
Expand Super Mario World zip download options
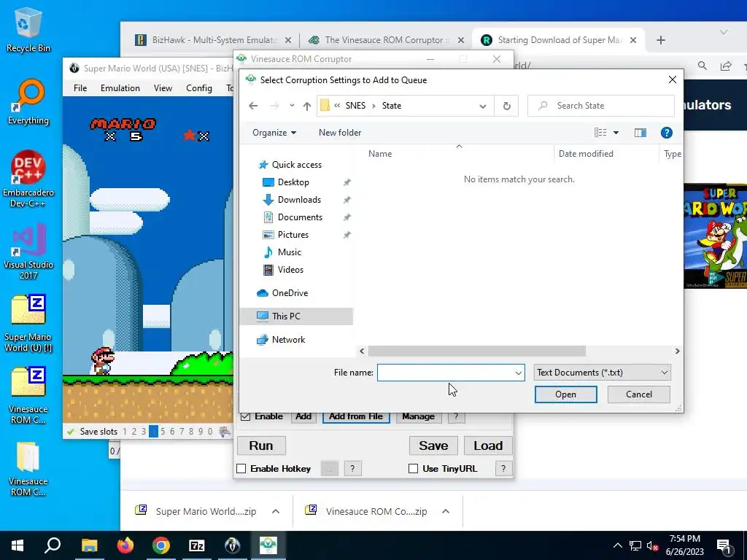(275, 511)
